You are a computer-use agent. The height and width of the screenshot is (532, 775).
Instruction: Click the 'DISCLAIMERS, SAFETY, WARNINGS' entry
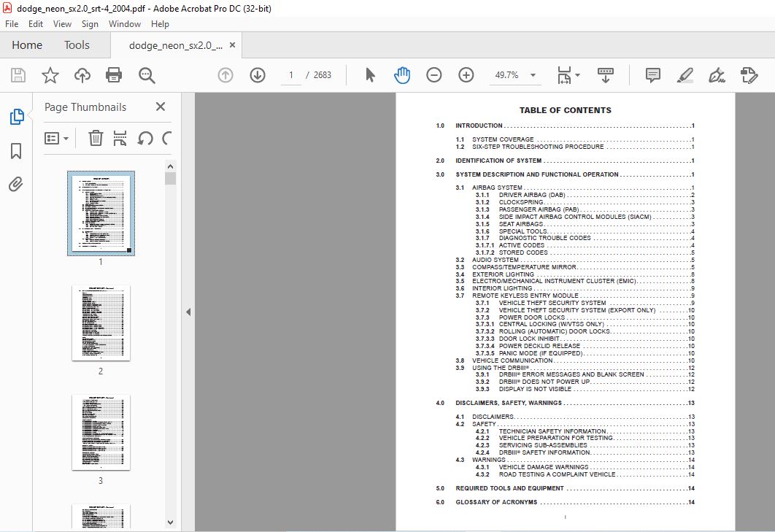(x=509, y=403)
